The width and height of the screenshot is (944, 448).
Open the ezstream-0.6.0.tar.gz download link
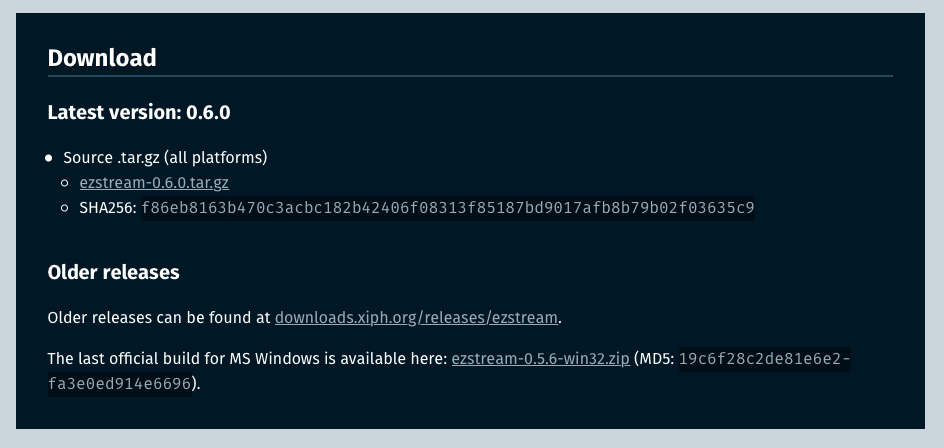click(x=154, y=183)
